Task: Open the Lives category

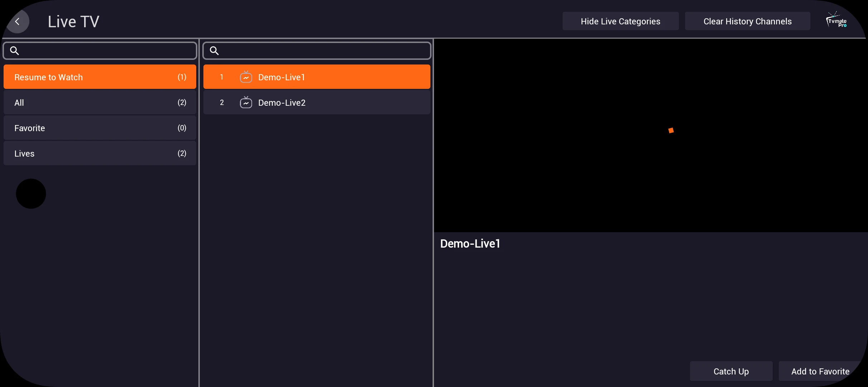Action: (100, 153)
